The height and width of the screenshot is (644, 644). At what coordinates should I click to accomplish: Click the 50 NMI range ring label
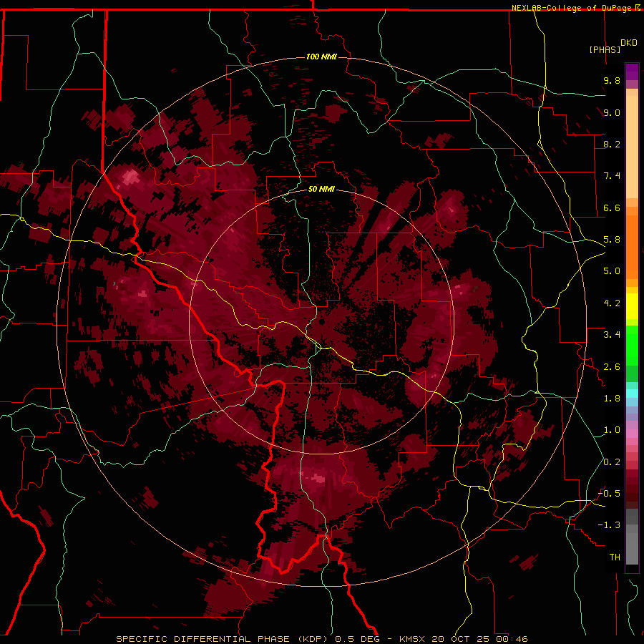321,189
